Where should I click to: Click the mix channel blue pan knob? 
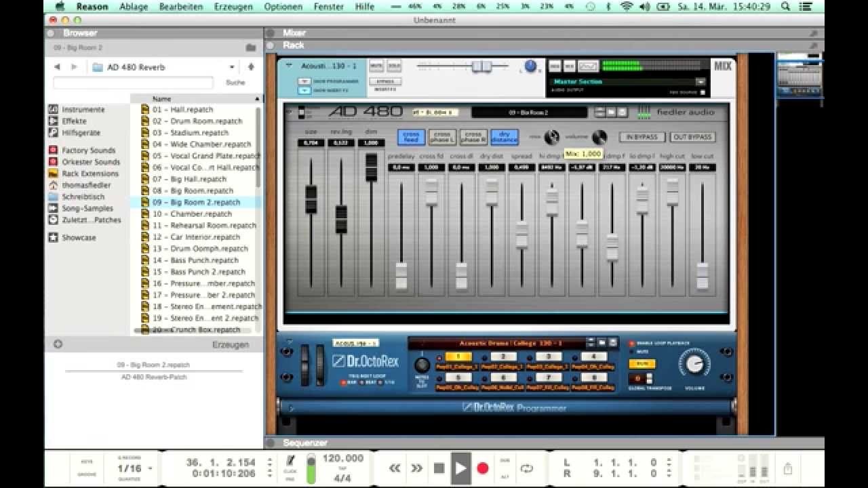pyautogui.click(x=530, y=66)
